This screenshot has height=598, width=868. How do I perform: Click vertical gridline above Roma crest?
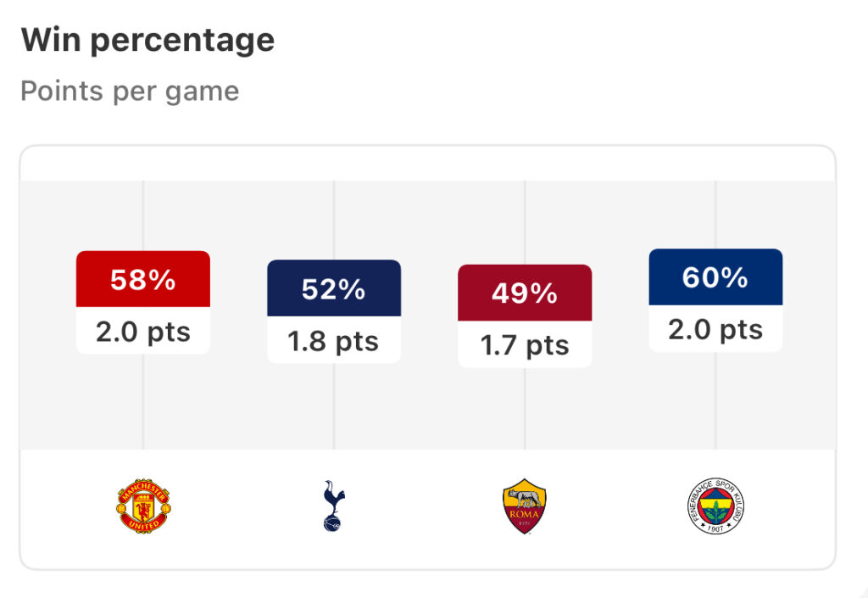coord(525,408)
